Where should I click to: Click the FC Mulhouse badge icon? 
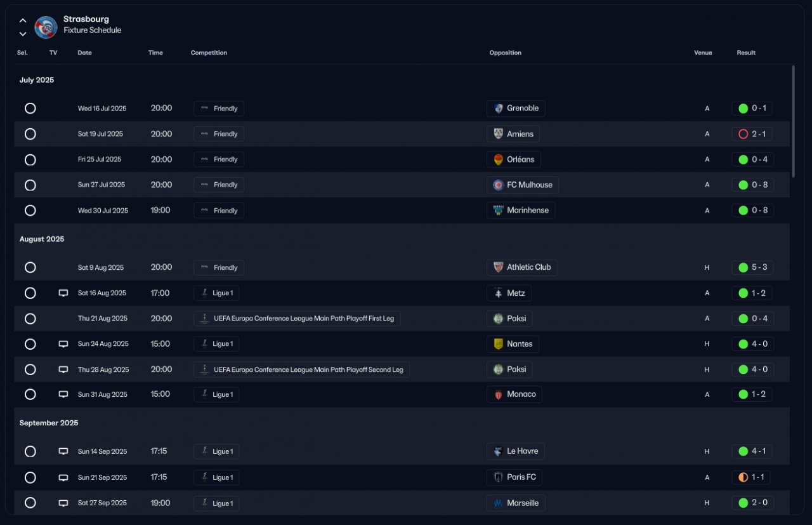tap(499, 185)
